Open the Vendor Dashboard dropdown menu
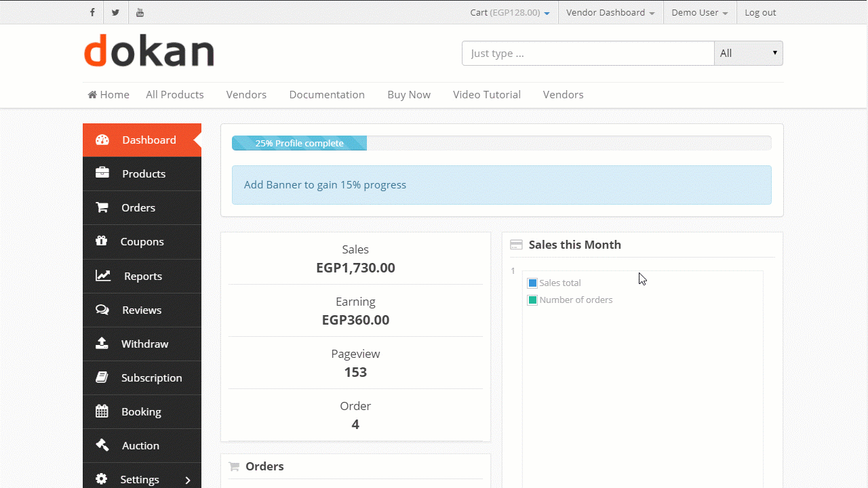The height and width of the screenshot is (488, 868). pyautogui.click(x=610, y=12)
